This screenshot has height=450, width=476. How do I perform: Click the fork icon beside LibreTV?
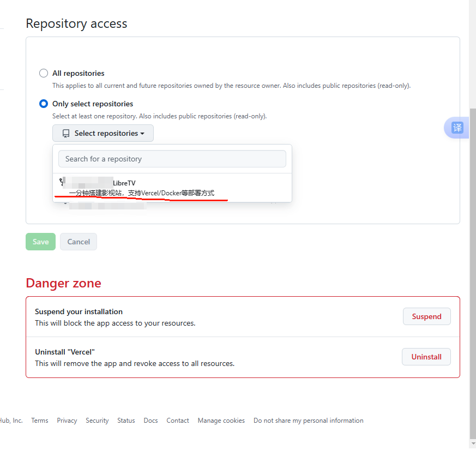pyautogui.click(x=61, y=182)
